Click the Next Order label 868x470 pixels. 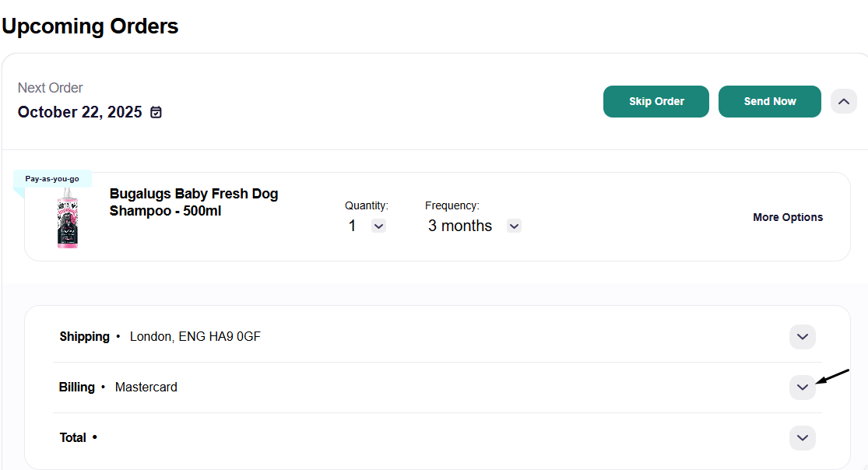tap(51, 87)
